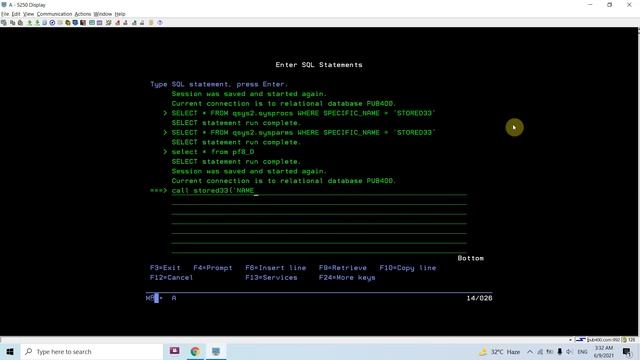The image size is (640, 360).
Task: Click F6=Insert line hotspot
Action: [x=276, y=268]
